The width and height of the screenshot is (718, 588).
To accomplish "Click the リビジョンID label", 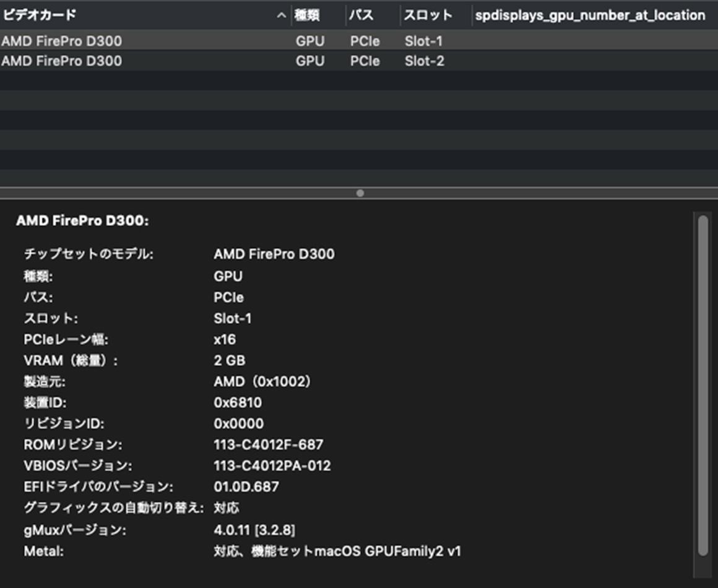I will tap(64, 423).
